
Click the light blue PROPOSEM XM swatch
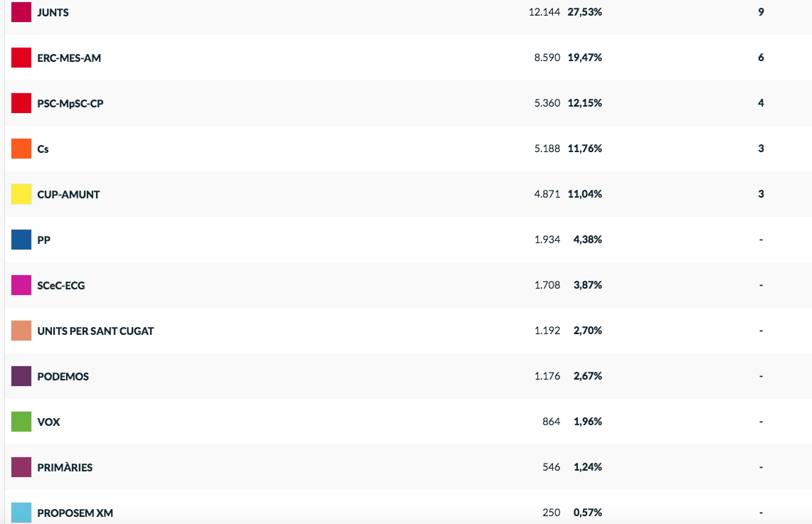click(21, 513)
